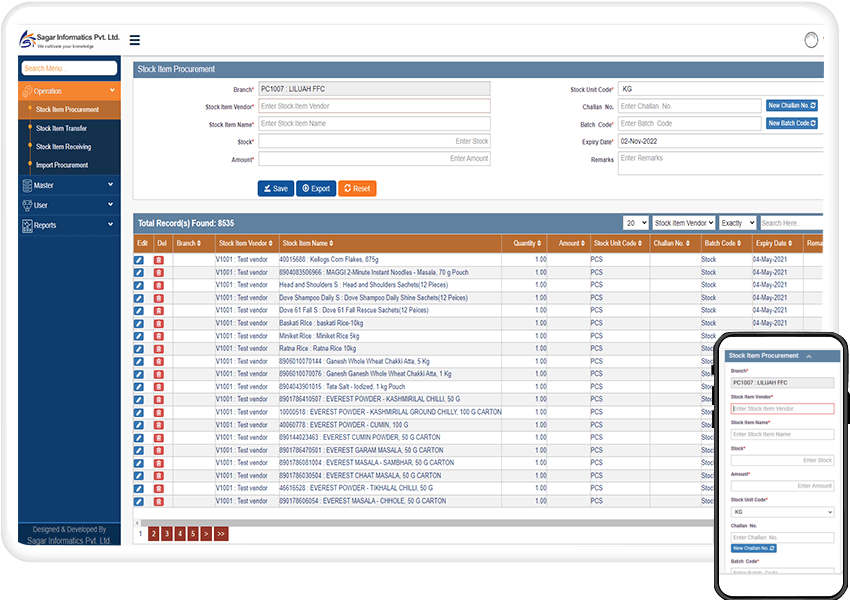Screen dimensions: 850x600
Task: Edit the Miniket Rice 5kg row
Action: (139, 336)
